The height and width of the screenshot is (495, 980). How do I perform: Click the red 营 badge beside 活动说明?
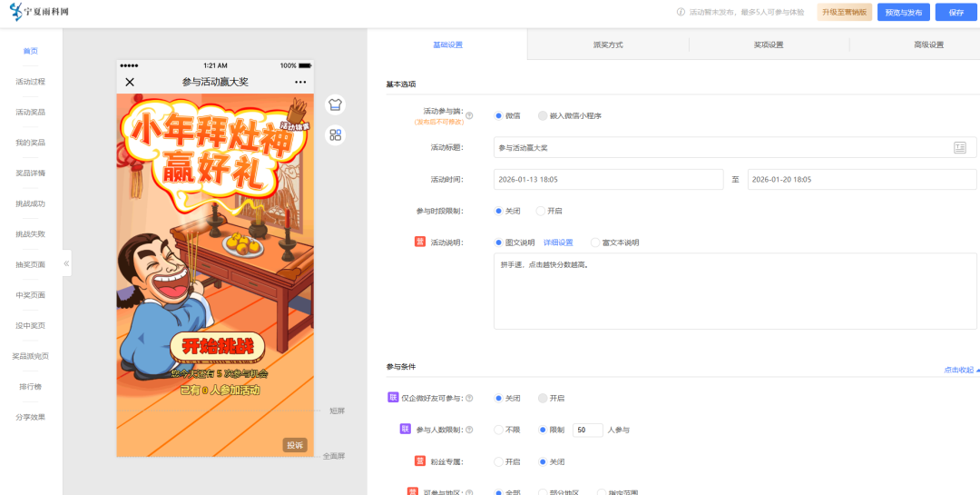(420, 243)
